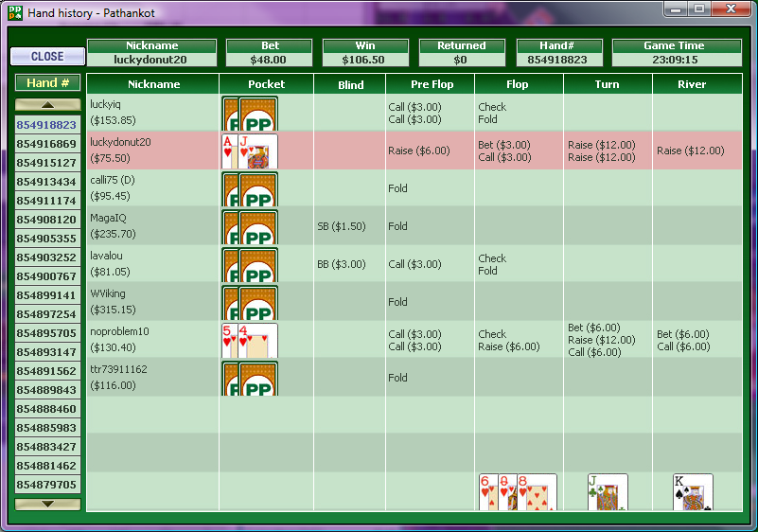The height and width of the screenshot is (532, 758).
Task: Open hand 854893147
Action: click(46, 352)
